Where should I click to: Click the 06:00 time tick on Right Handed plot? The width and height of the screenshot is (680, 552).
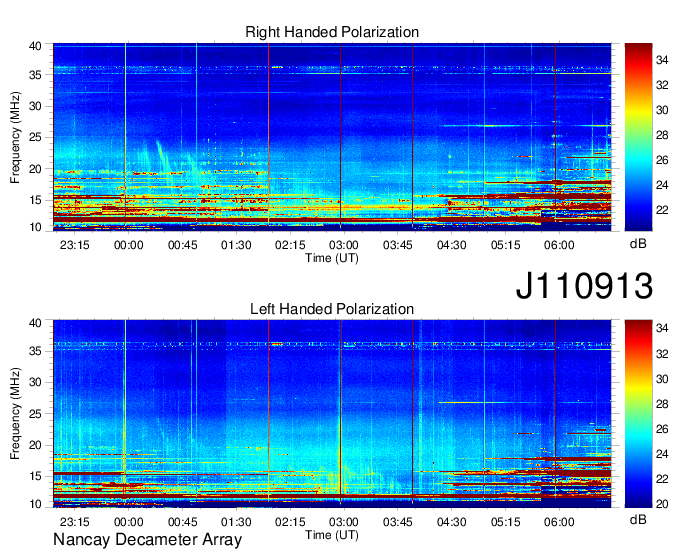click(x=559, y=245)
